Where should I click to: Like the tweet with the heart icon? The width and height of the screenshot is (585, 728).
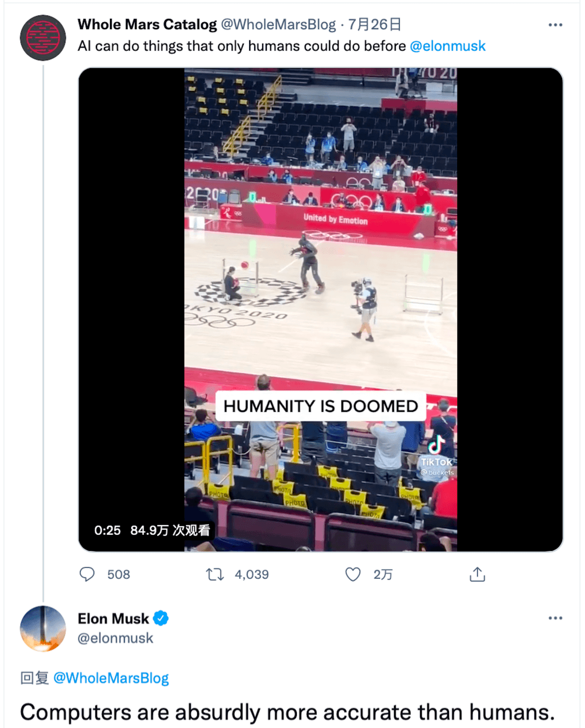[353, 574]
